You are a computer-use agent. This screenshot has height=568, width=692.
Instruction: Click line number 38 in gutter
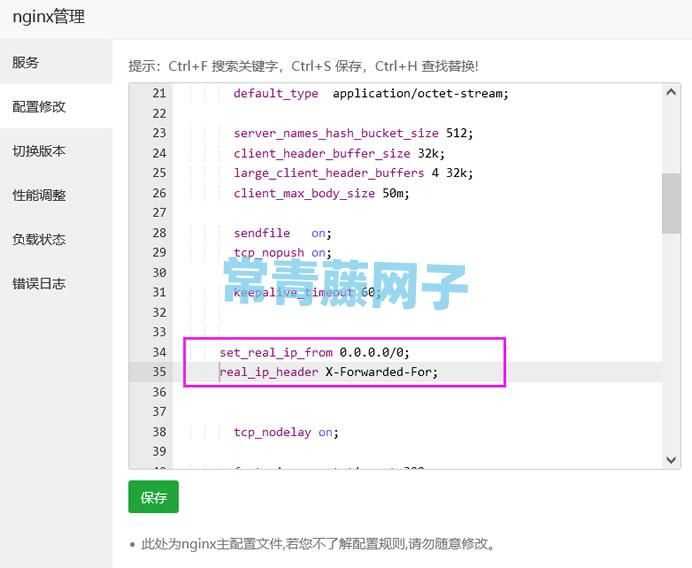pos(159,432)
